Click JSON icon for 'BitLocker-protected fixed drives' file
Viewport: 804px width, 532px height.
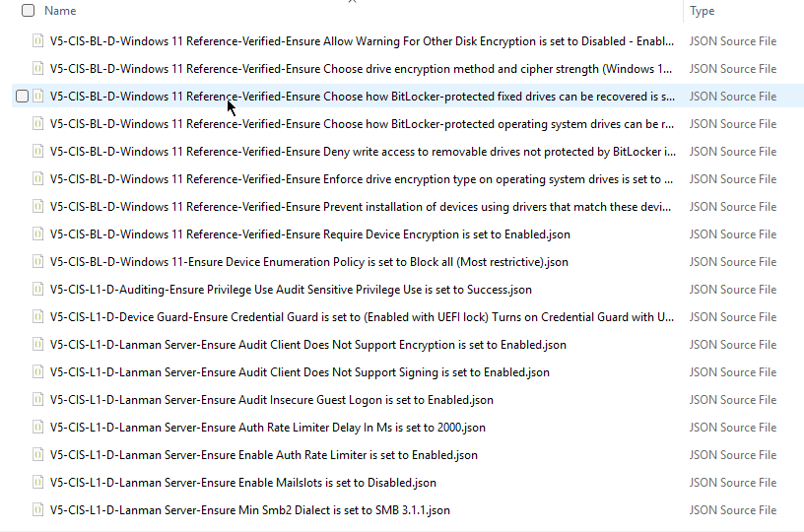tap(38, 96)
